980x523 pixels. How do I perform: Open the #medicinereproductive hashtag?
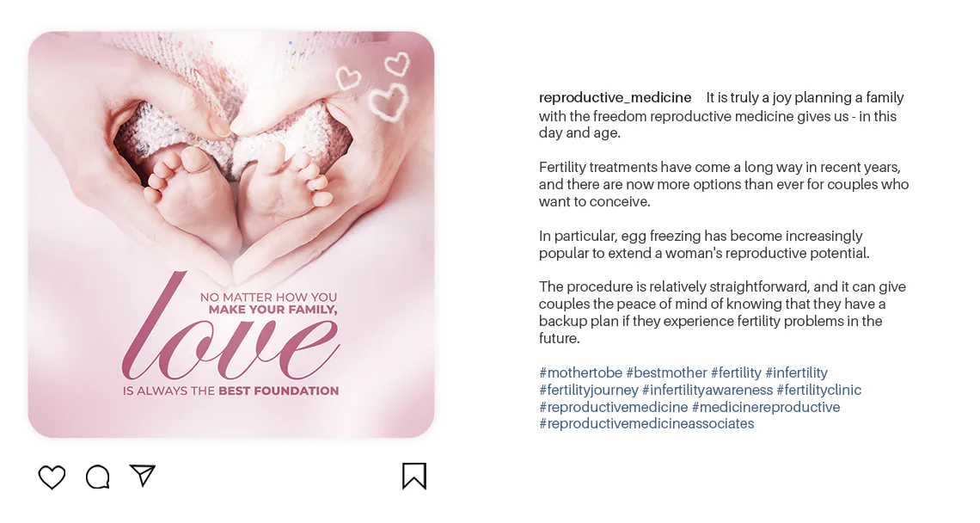[766, 407]
